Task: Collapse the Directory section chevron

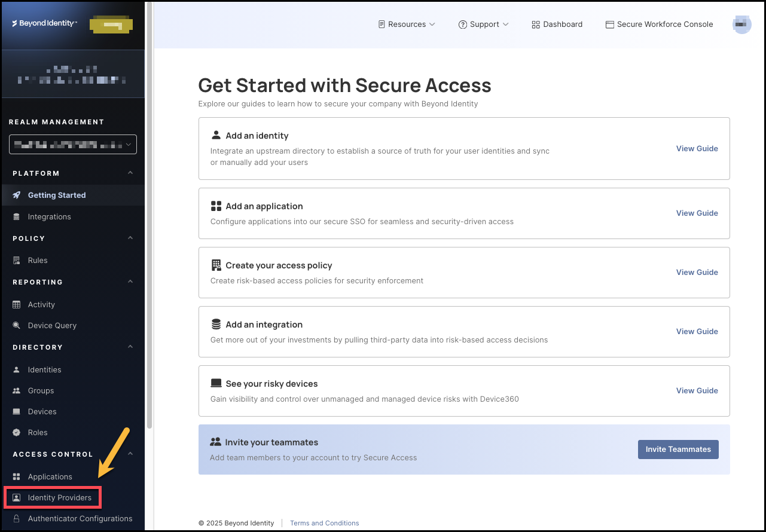Action: tap(130, 347)
